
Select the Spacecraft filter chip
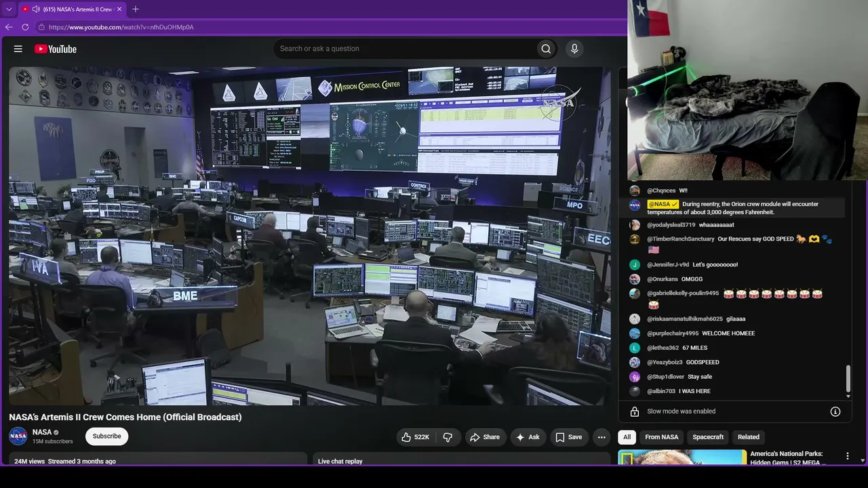(708, 437)
